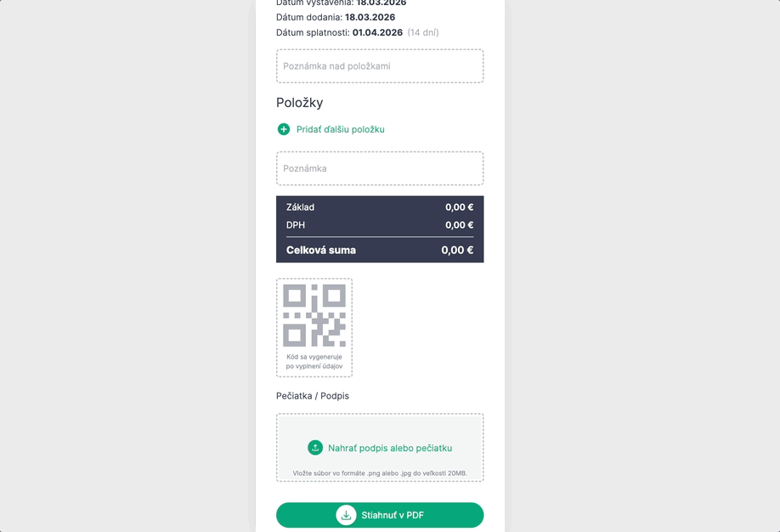Click the QR code placeholder image
Image resolution: width=780 pixels, height=532 pixels.
coord(314,315)
